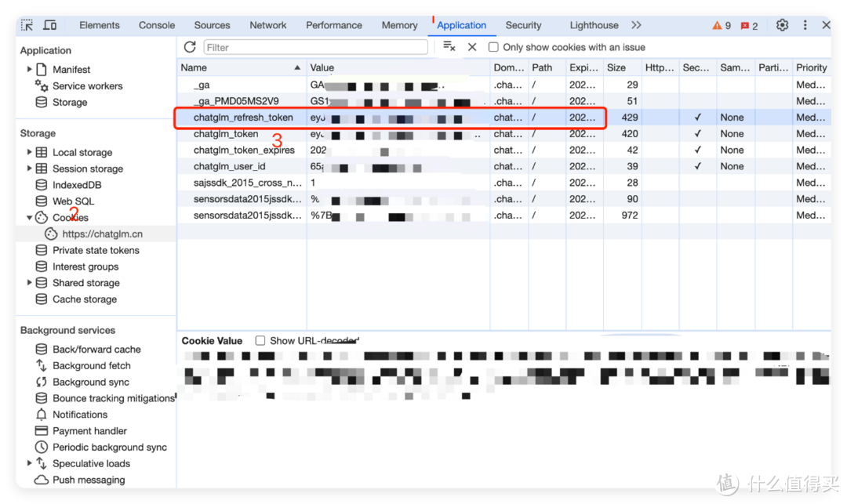Delete selected cookie with X icon
This screenshot has width=847, height=504.
click(x=472, y=47)
